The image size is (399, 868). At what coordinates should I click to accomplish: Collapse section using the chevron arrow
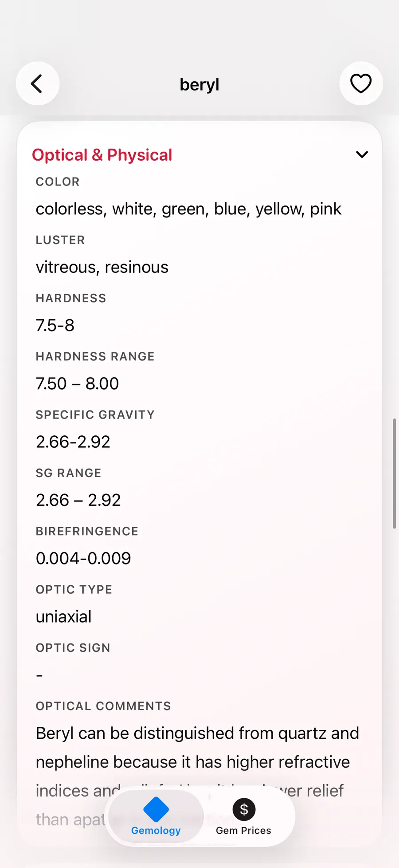362,154
